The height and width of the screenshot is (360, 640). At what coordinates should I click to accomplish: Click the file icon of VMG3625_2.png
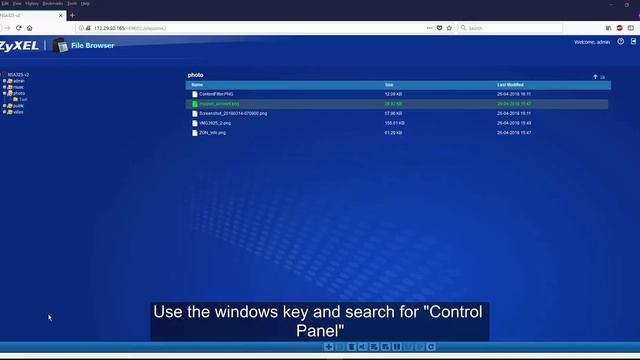pos(195,123)
